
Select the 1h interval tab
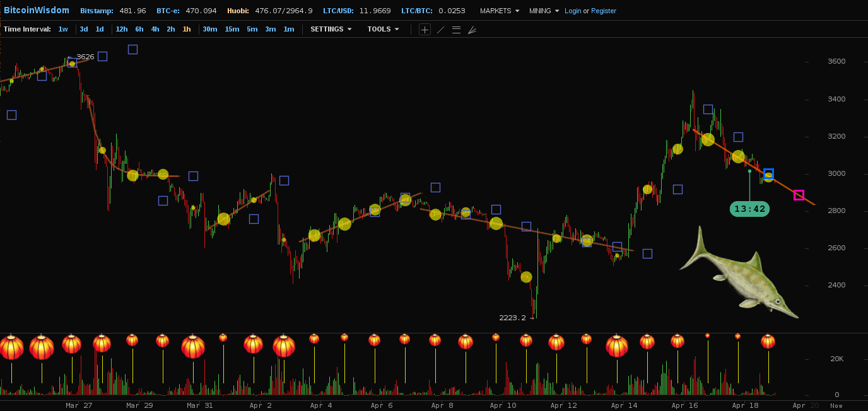point(187,29)
